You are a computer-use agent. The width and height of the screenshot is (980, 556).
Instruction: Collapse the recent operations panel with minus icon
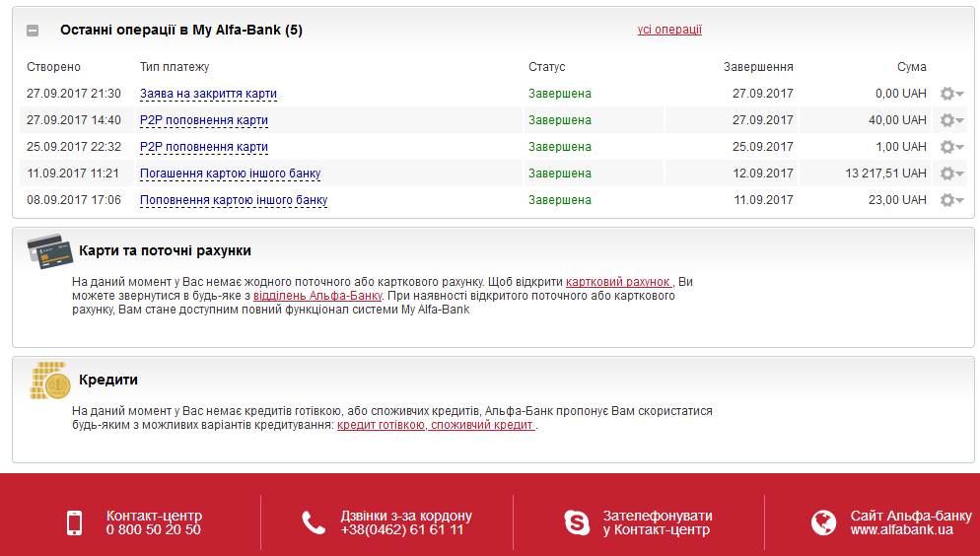[33, 30]
